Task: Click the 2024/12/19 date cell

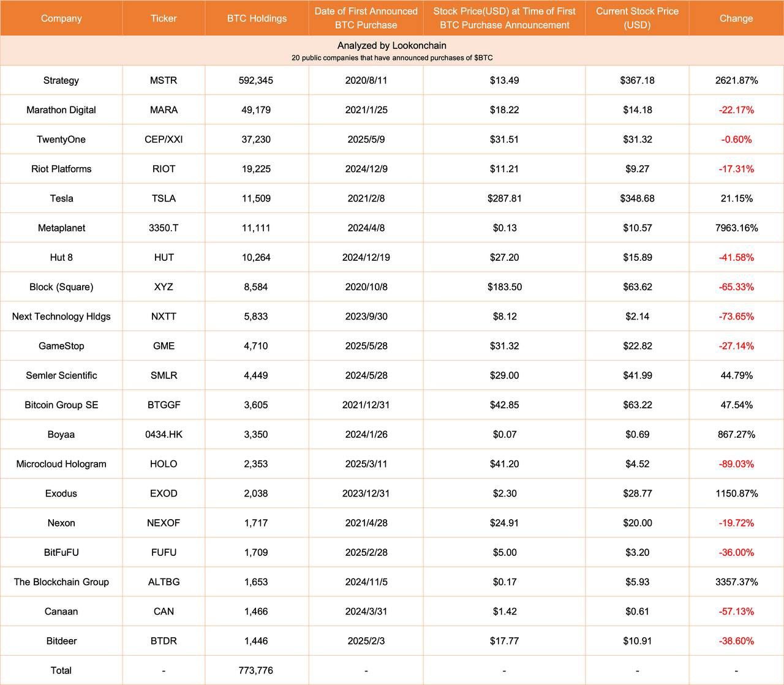Action: tap(366, 257)
